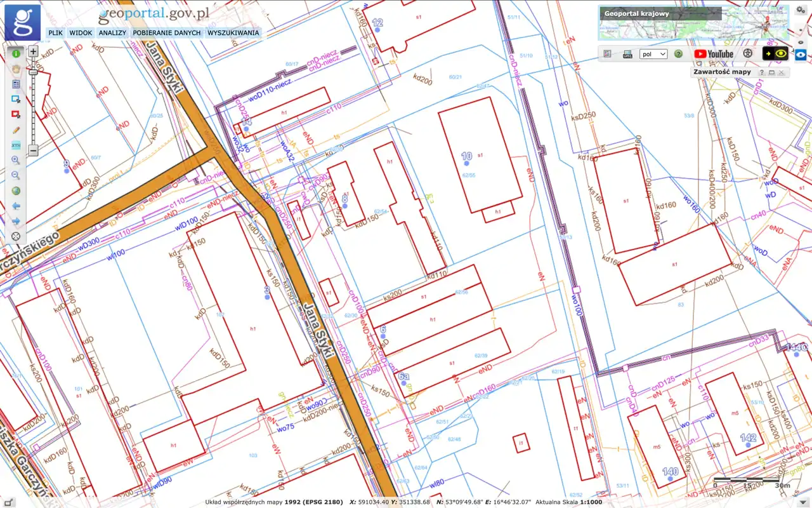Click the zoom slider plus button
This screenshot has height=508, width=812.
pos(34,51)
